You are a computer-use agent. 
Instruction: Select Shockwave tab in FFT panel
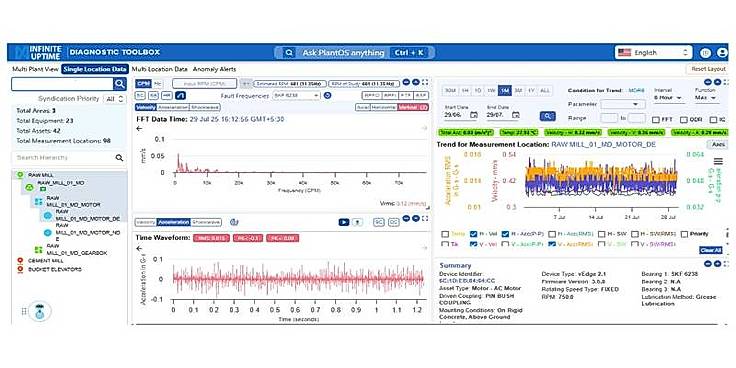click(205, 107)
